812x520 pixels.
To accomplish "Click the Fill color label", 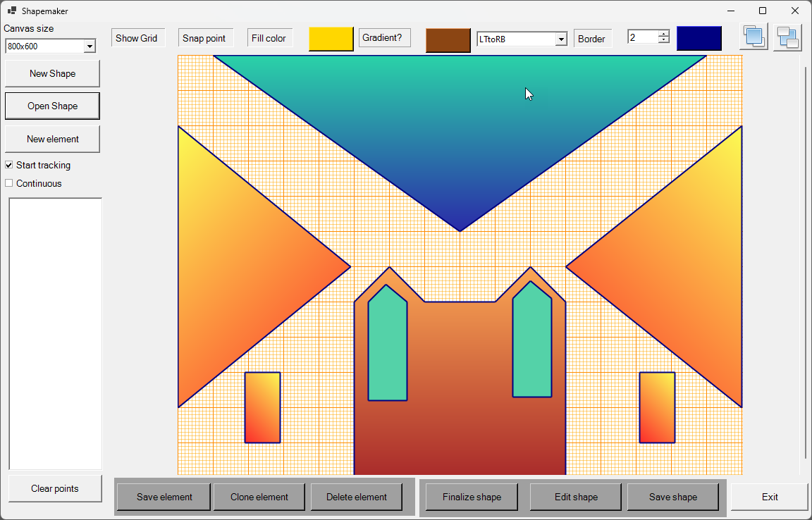I will [x=269, y=37].
